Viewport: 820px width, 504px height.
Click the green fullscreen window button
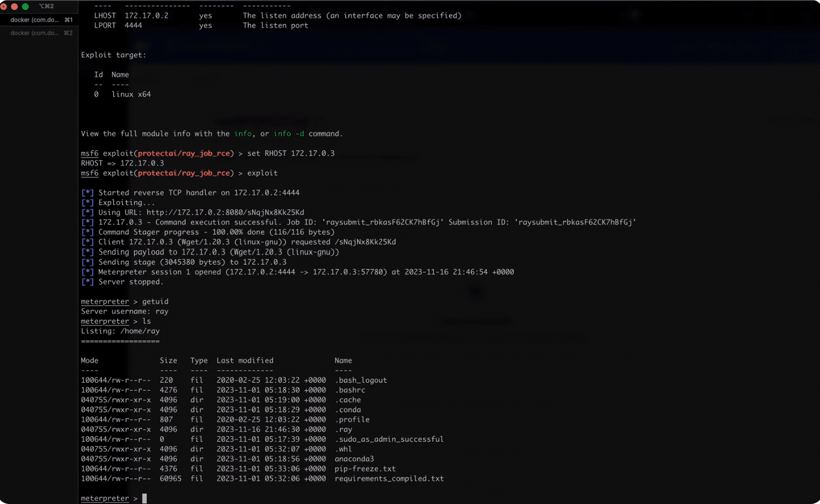[25, 6]
